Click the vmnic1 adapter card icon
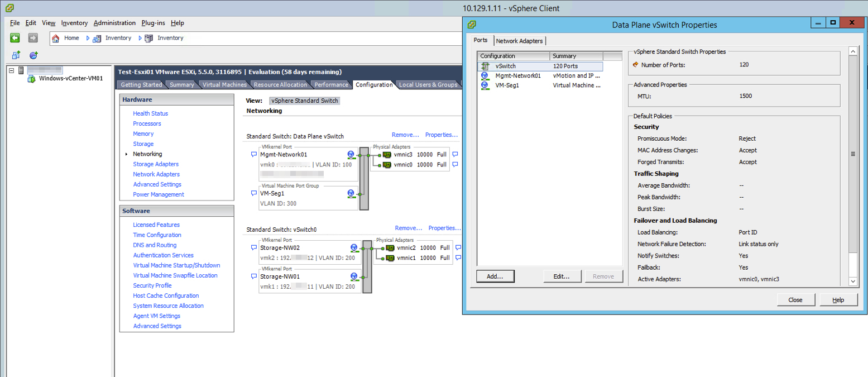The width and height of the screenshot is (868, 377). 390,258
